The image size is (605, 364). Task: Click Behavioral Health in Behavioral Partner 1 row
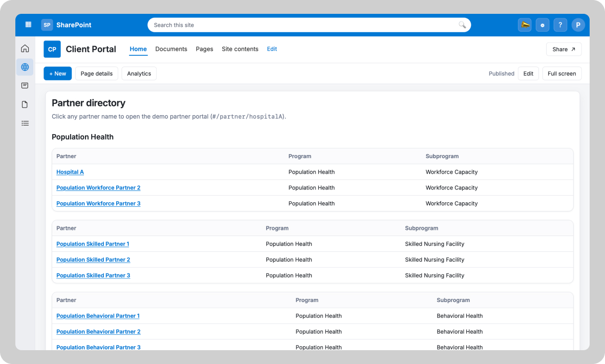pos(460,316)
